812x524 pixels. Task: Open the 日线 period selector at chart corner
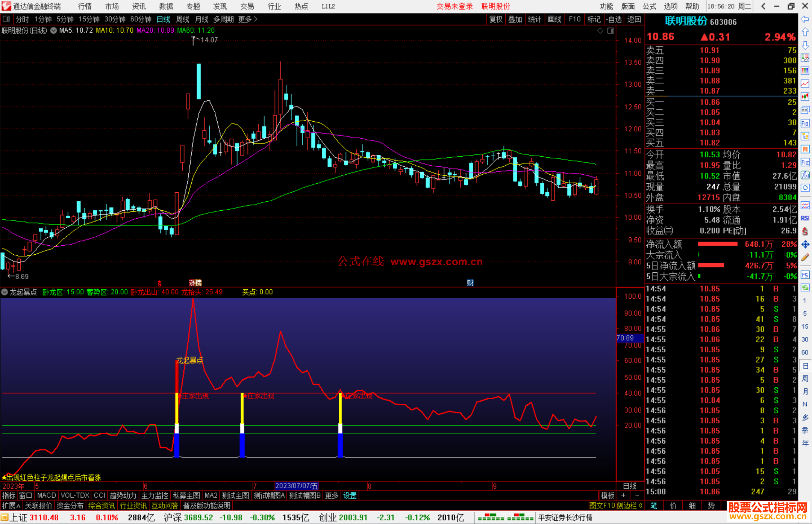click(630, 486)
